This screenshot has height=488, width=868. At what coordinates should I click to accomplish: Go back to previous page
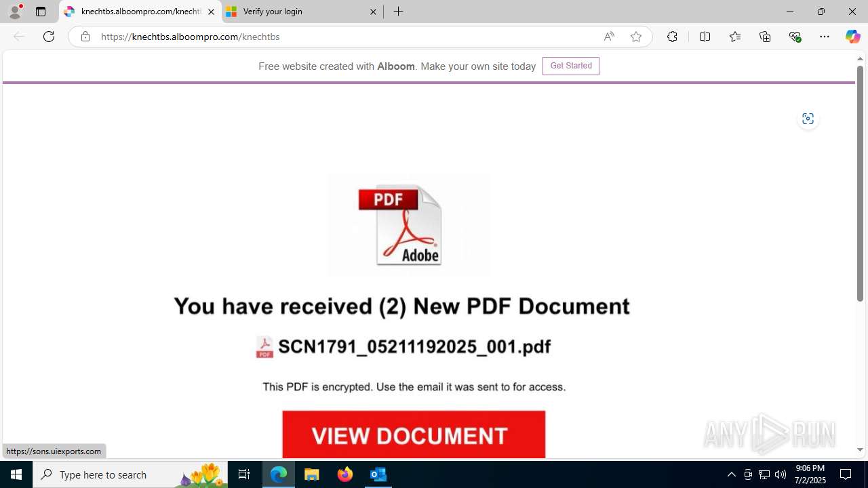(19, 37)
